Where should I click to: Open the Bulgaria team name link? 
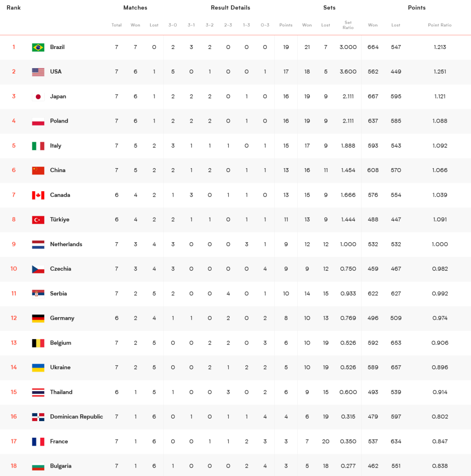coord(61,466)
